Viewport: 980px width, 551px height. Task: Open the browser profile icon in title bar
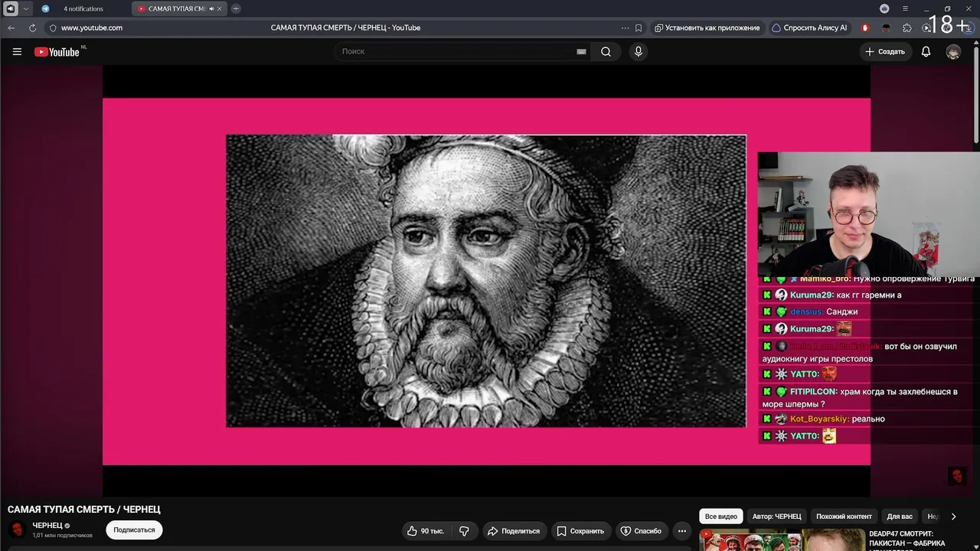[x=884, y=8]
